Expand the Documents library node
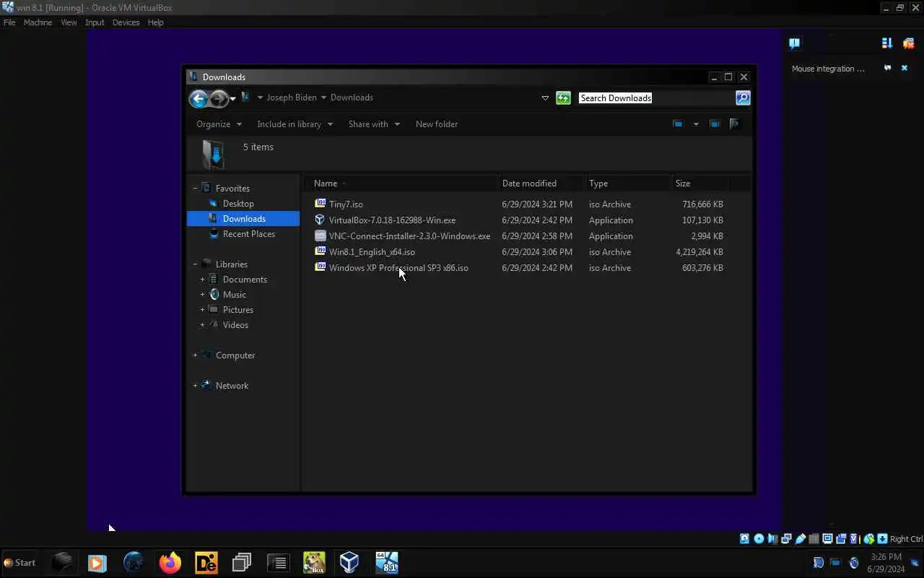This screenshot has height=578, width=924. point(202,280)
